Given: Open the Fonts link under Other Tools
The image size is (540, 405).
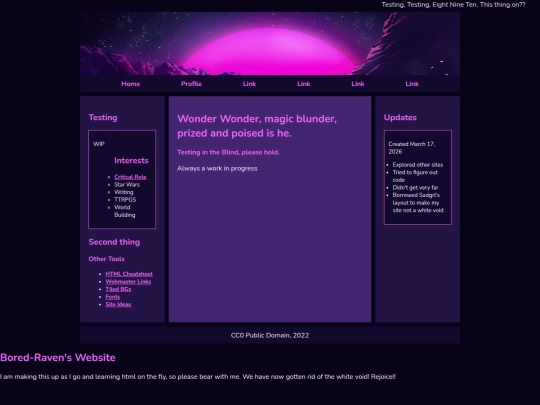Looking at the screenshot, I should point(113,297).
